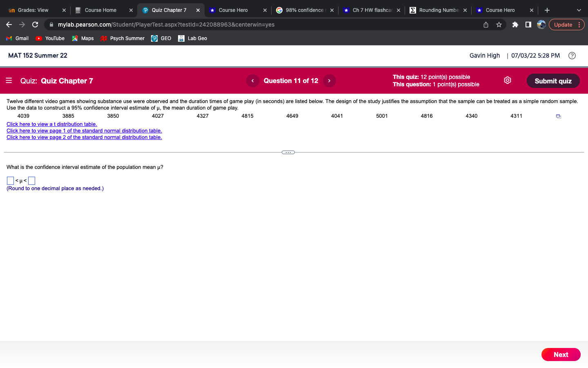Open the quiz hamburger menu
The width and height of the screenshot is (588, 368).
pos(9,81)
